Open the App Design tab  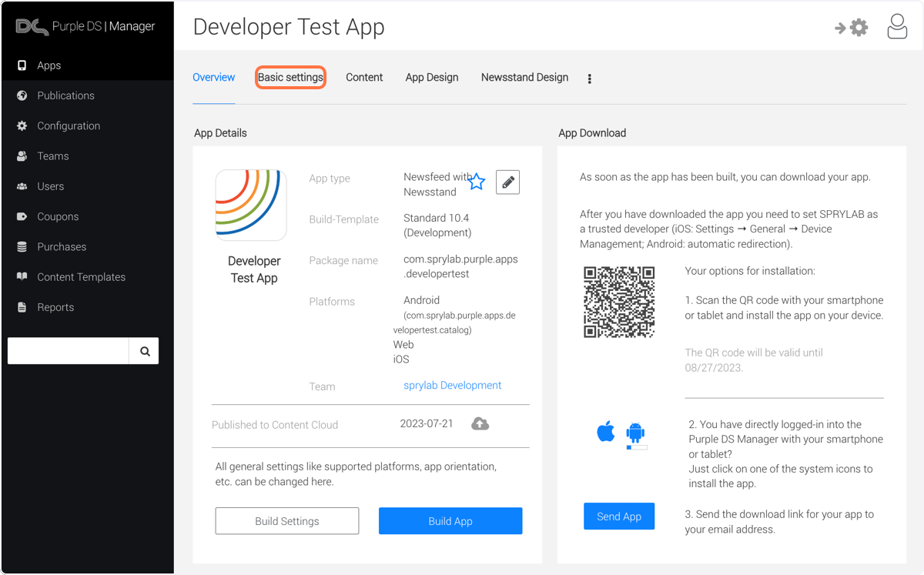432,77
